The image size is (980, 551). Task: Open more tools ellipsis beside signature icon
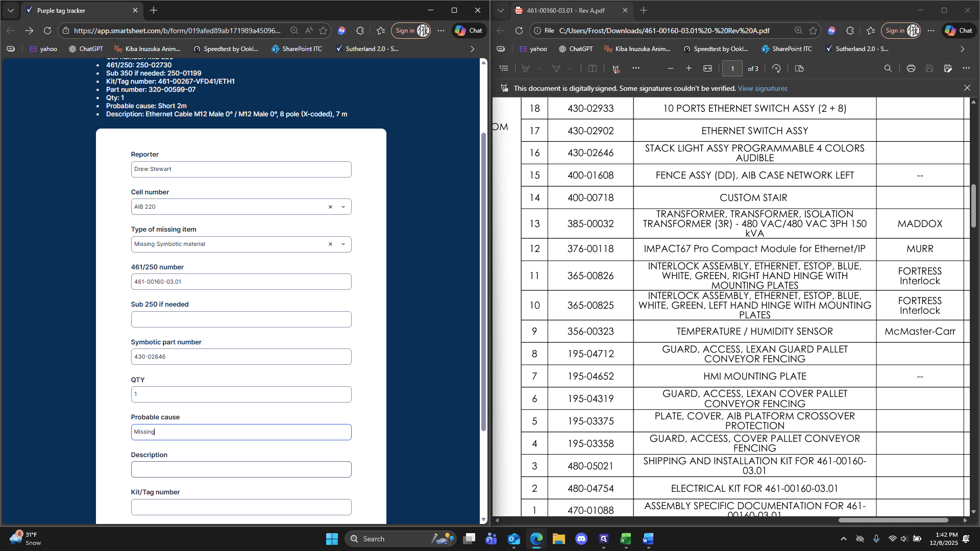(635, 68)
